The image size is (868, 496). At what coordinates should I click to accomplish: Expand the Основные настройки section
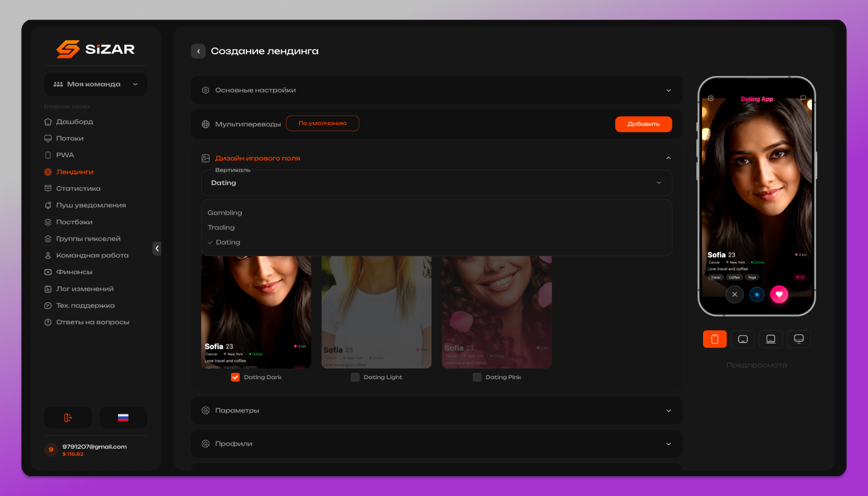(436, 90)
